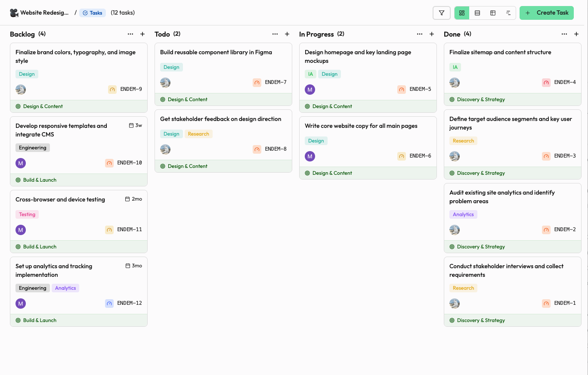Add a new task to the Todo column

[x=287, y=34]
